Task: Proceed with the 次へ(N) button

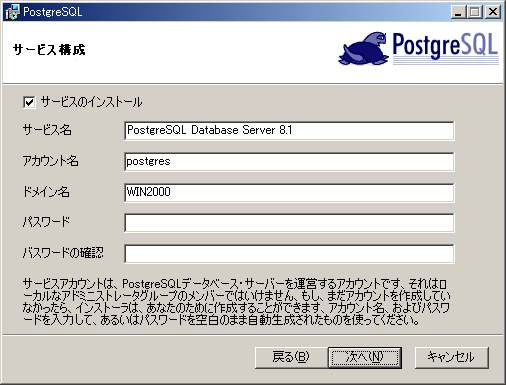Action: coord(365,358)
